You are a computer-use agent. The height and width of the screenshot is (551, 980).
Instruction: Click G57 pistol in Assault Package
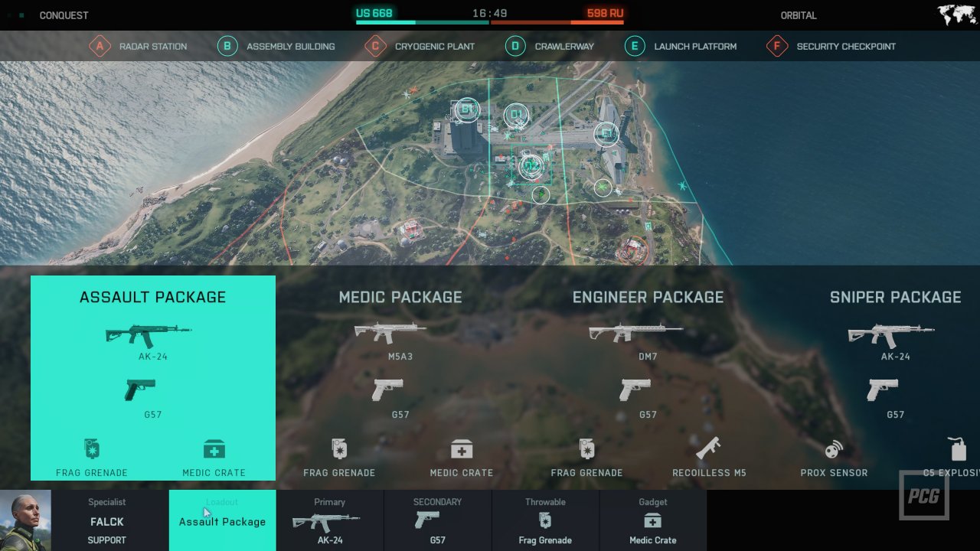point(140,390)
